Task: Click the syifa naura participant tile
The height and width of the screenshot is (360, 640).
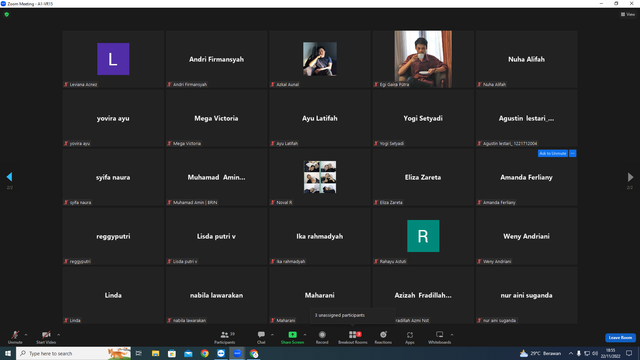Action: [113, 177]
